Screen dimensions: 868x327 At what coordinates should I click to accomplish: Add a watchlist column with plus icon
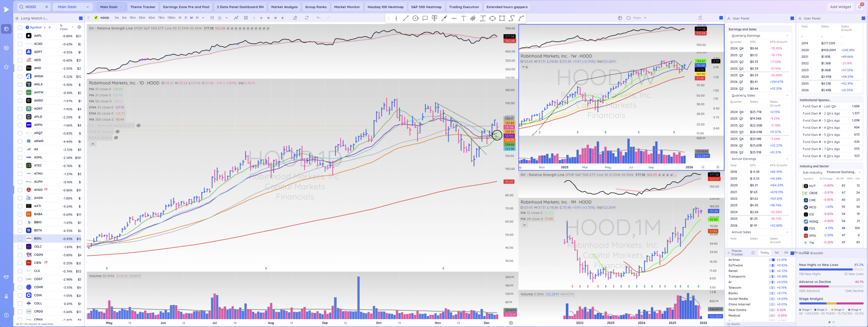tap(50, 27)
